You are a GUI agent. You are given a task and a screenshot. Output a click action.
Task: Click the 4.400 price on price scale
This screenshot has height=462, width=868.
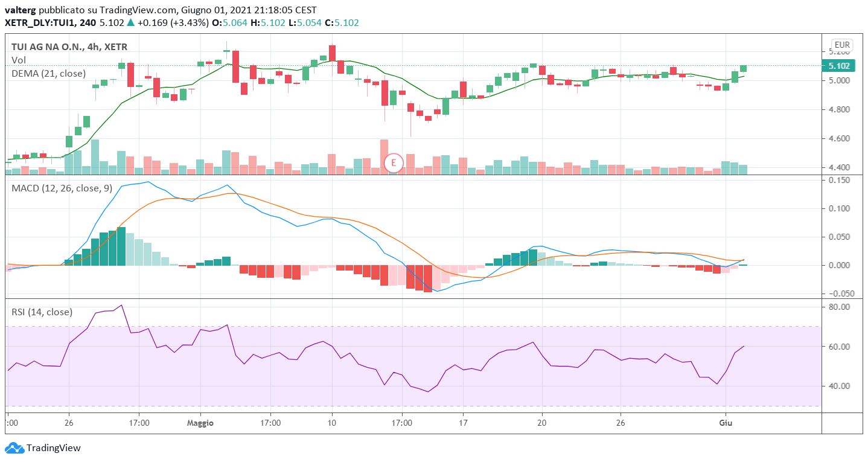[x=840, y=167]
